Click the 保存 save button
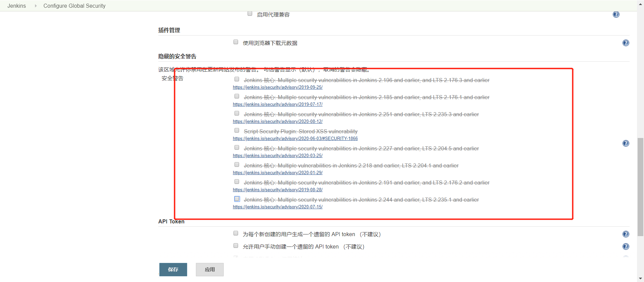 click(x=173, y=270)
